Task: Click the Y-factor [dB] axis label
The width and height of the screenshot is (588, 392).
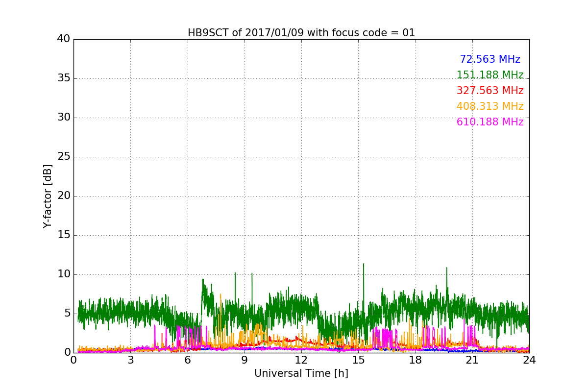Action: 48,196
